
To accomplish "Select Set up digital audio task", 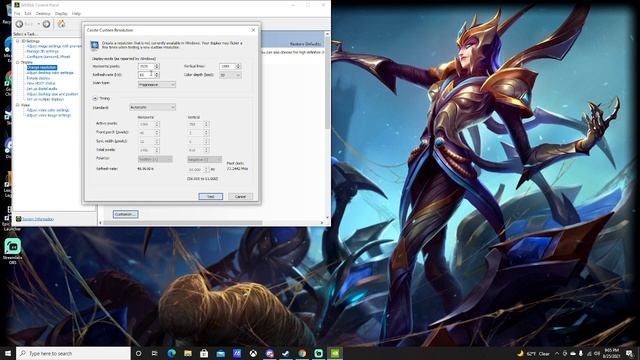I will pyautogui.click(x=42, y=89).
